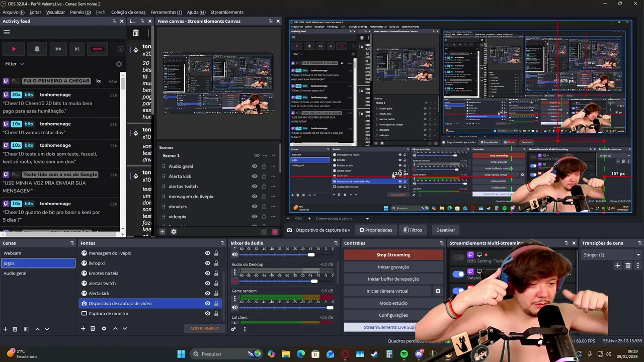Undock the Cenas panel
The width and height of the screenshot is (644, 362).
72,243
